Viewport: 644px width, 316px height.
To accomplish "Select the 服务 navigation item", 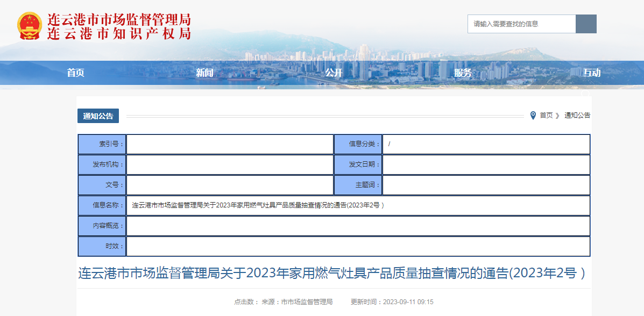I will click(463, 73).
